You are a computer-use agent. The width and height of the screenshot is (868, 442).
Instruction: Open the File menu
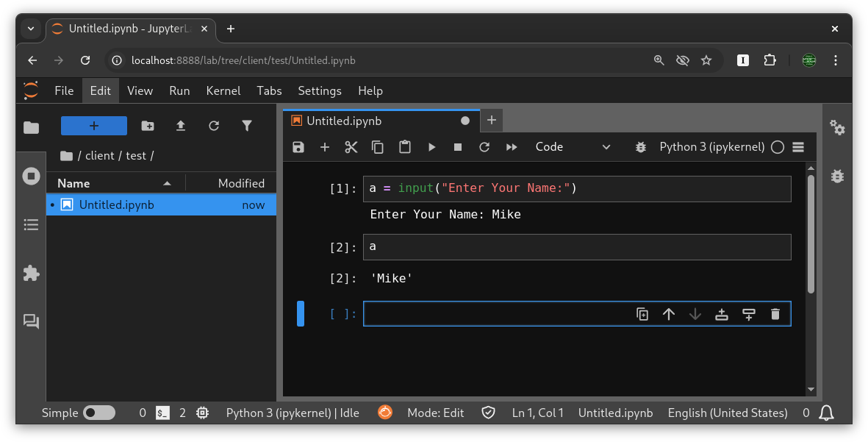(64, 91)
